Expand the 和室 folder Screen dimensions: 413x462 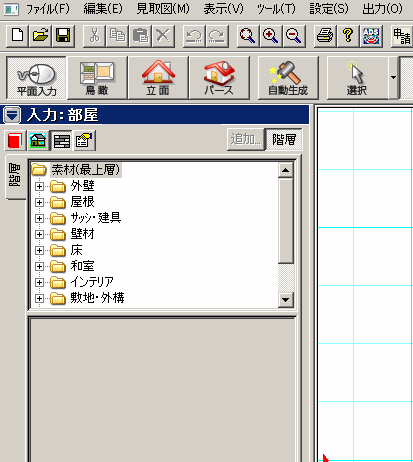coord(39,266)
